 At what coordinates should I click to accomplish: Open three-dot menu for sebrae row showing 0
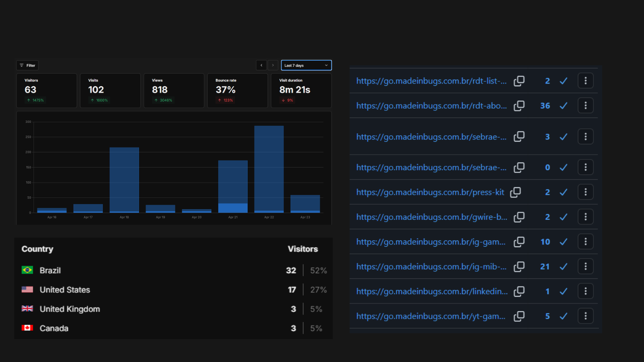coord(585,167)
